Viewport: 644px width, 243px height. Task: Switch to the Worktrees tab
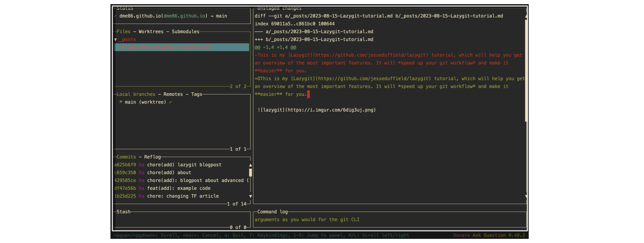(151, 31)
